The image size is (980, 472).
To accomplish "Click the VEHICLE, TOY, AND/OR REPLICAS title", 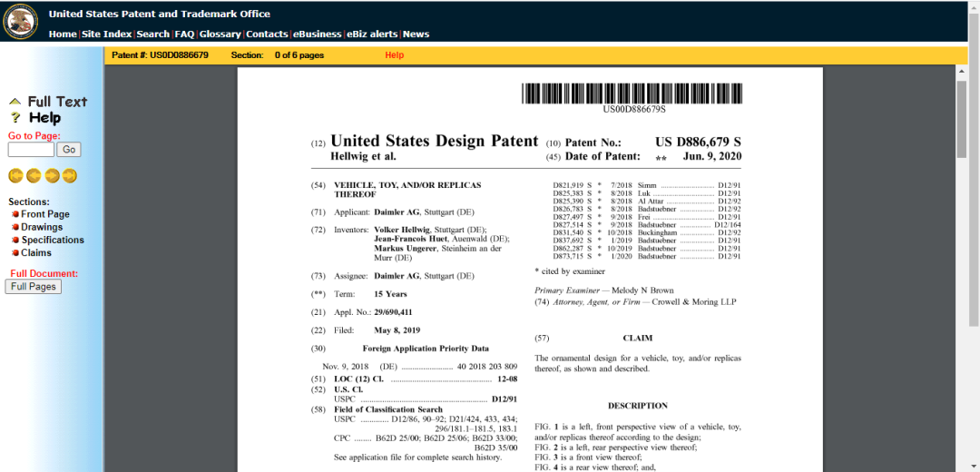I will point(407,190).
